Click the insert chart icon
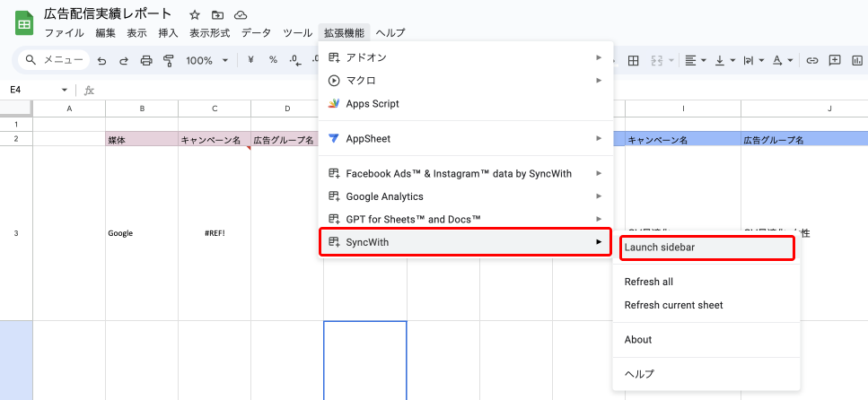The width and height of the screenshot is (868, 400). point(858,61)
